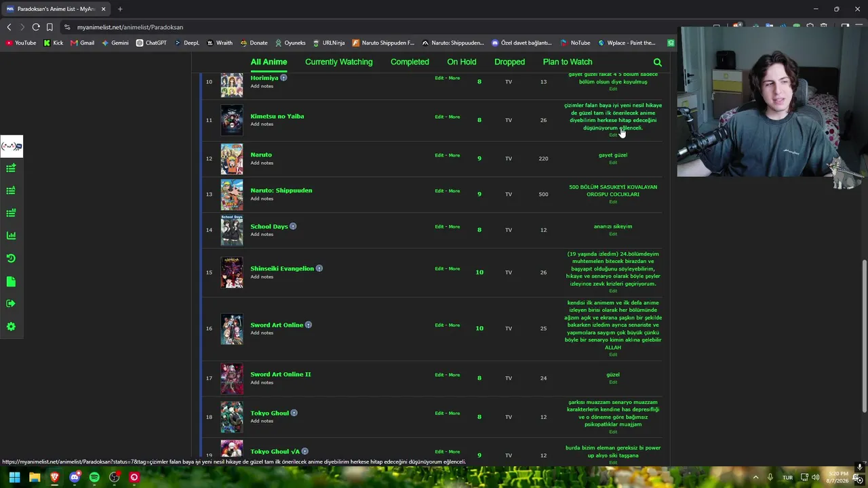
Task: Open the Sword Art Online II title link
Action: coord(281,374)
